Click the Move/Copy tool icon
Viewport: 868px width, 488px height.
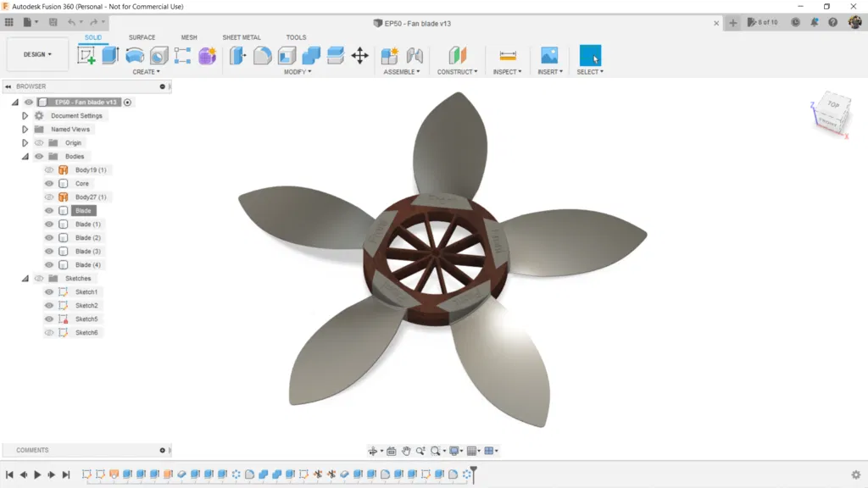[x=359, y=56]
